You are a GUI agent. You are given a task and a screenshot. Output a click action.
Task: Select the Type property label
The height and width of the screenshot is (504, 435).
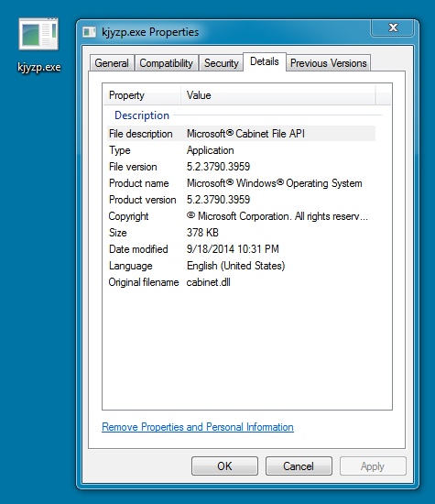[120, 150]
